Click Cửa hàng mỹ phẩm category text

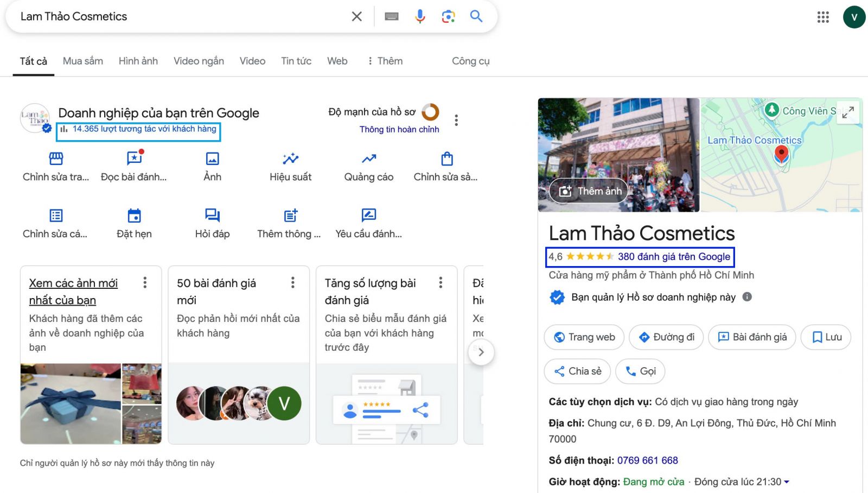pyautogui.click(x=651, y=275)
